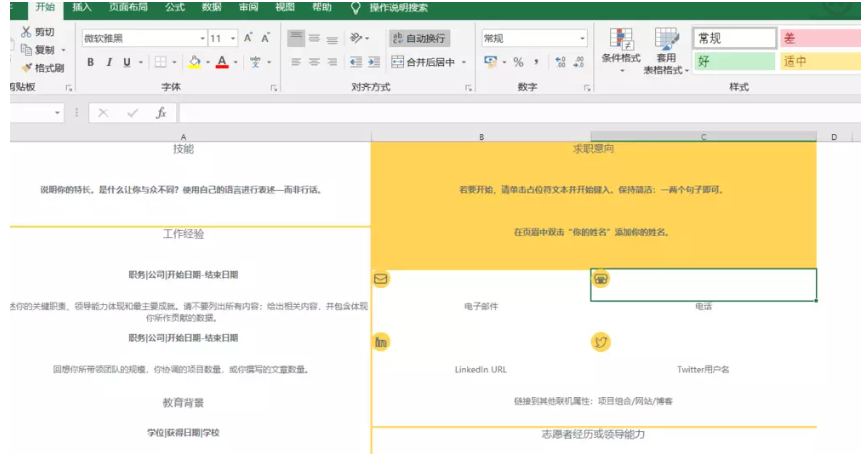Click the Bold formatting icon
Viewport: 863px width, 454px height.
(90, 62)
